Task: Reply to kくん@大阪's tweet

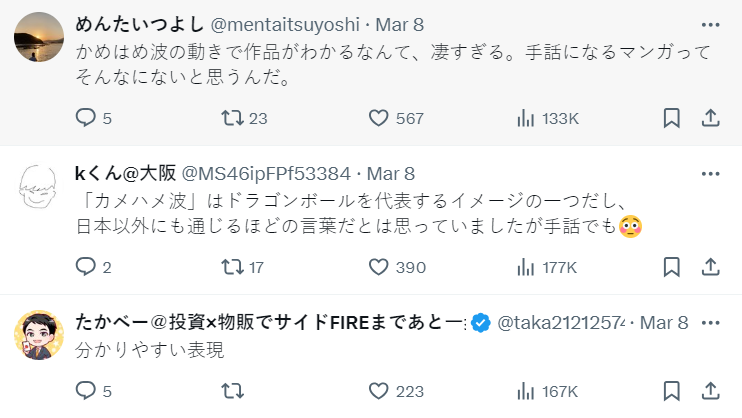Action: pos(86,267)
